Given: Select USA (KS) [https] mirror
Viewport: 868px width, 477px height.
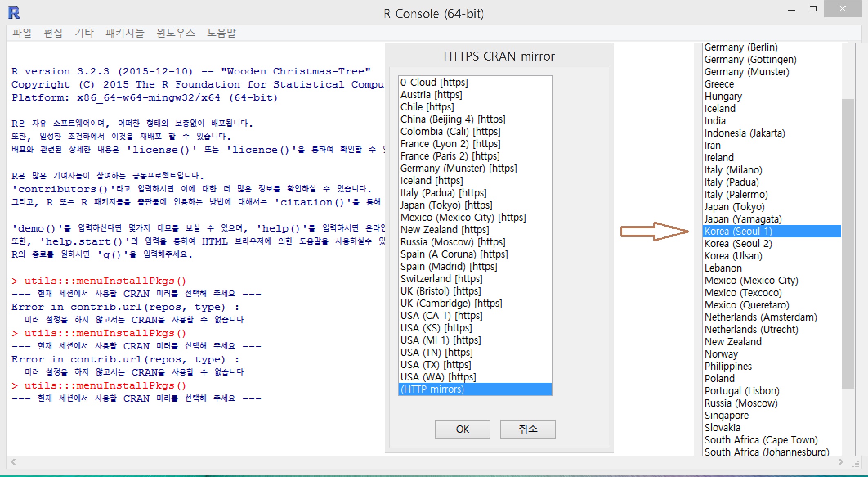Looking at the screenshot, I should 475,328.
